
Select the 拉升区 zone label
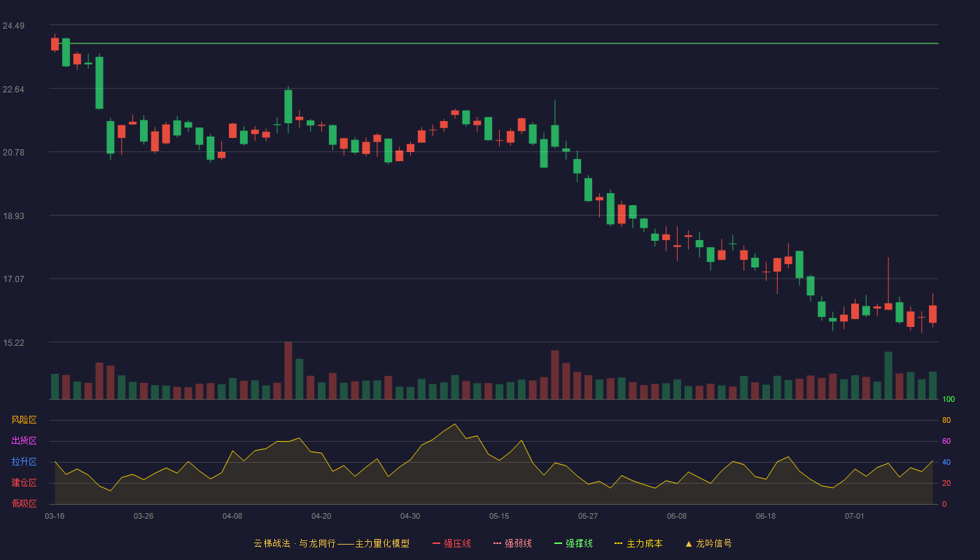tap(24, 462)
